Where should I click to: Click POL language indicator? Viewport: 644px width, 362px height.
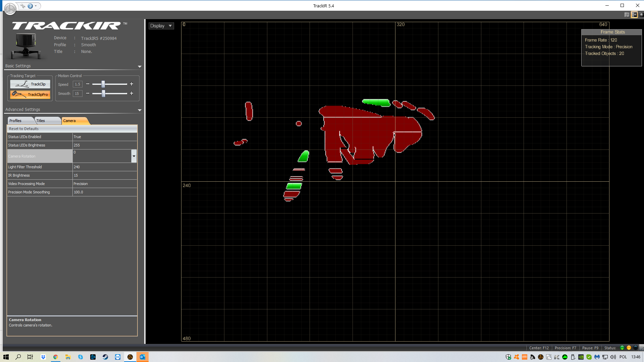click(x=623, y=357)
